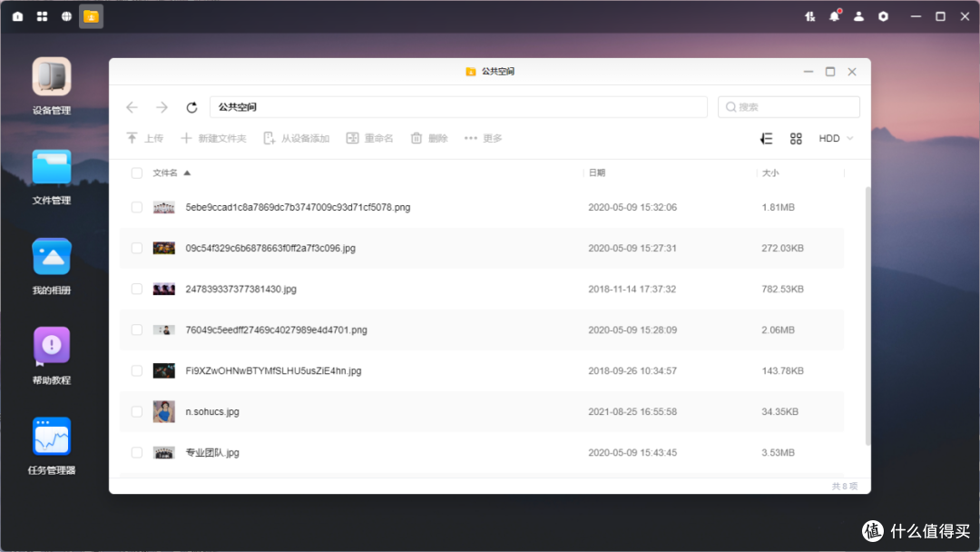Check the 专业团队.jpg checkbox
Image resolution: width=980 pixels, height=552 pixels.
point(137,453)
